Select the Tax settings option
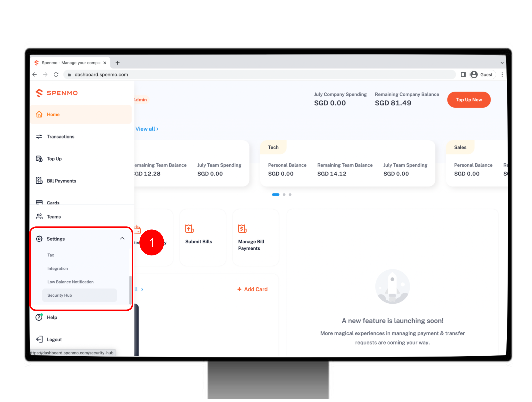The height and width of the screenshot is (402, 532). (x=51, y=255)
